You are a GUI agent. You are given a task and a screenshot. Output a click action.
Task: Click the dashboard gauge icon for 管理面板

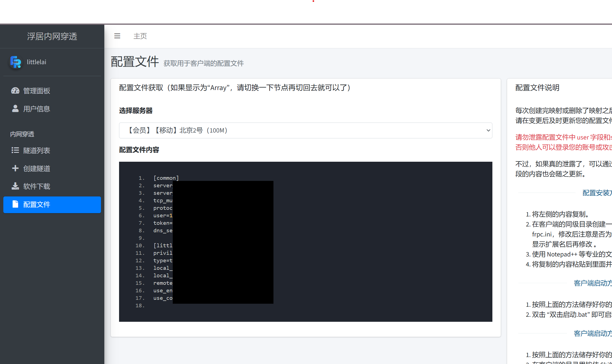click(x=15, y=91)
